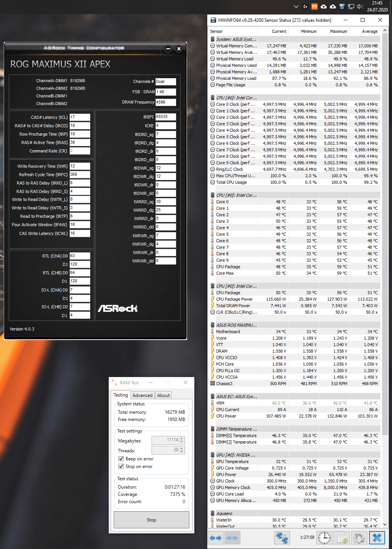Click the blue X close-sensors button in HWiNFO
392x549 pixels.
tap(377, 538)
